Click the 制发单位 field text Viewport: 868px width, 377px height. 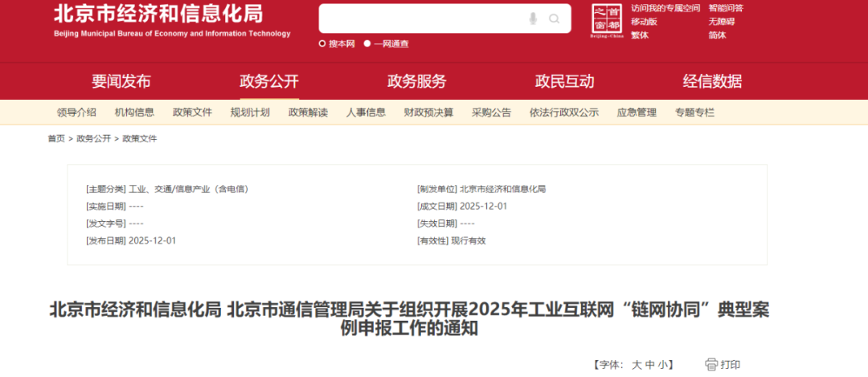click(x=481, y=189)
